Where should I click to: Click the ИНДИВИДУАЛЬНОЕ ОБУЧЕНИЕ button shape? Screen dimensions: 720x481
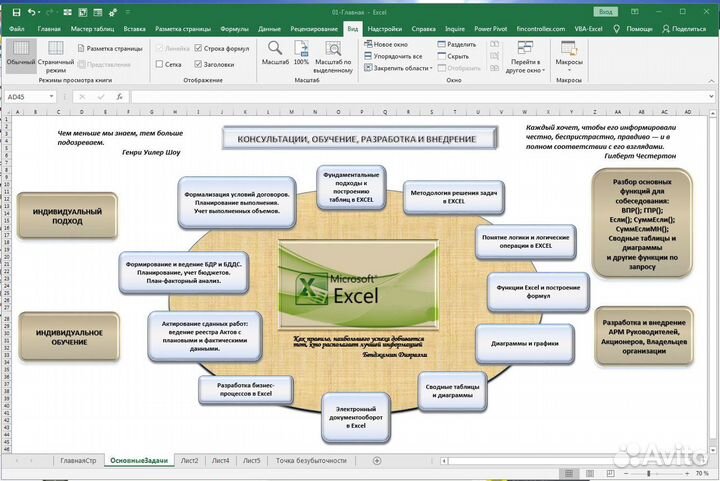pyautogui.click(x=69, y=337)
